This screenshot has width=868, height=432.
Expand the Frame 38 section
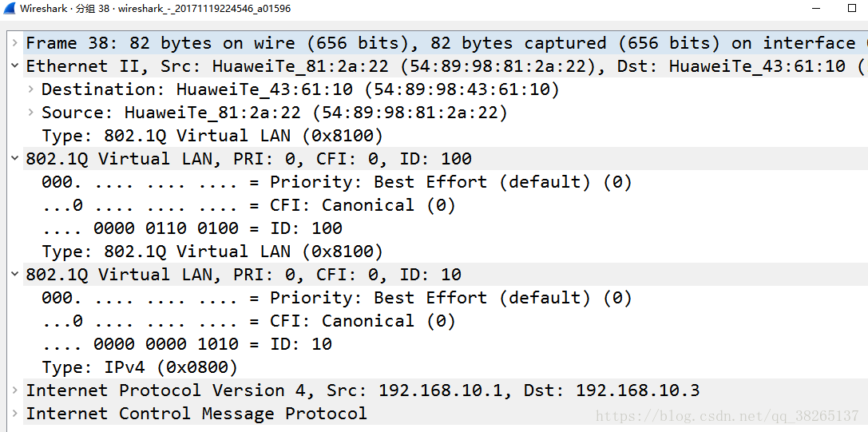pos(14,42)
